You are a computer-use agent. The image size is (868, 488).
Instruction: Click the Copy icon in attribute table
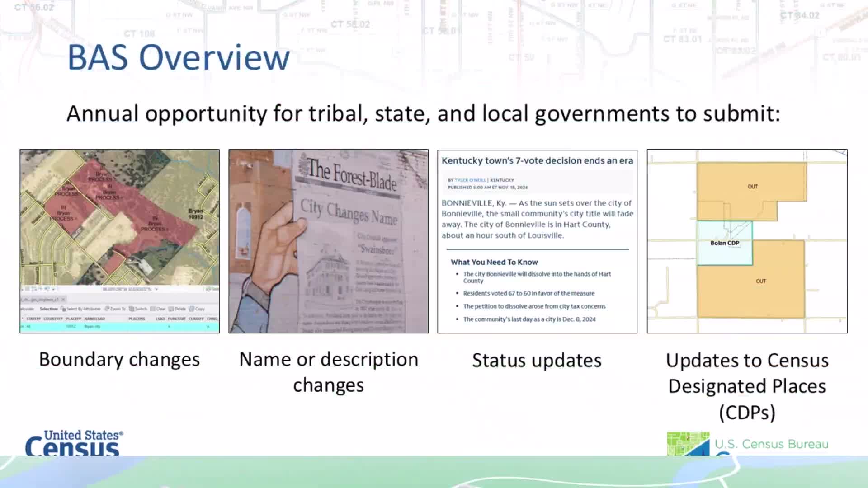click(x=192, y=309)
